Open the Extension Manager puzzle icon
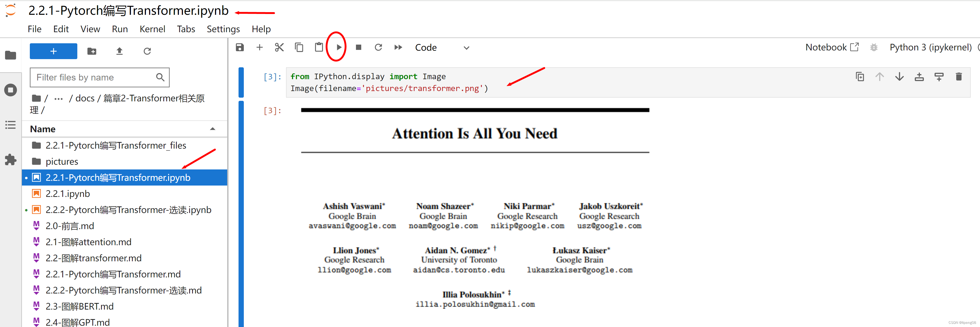980x327 pixels. 11,159
